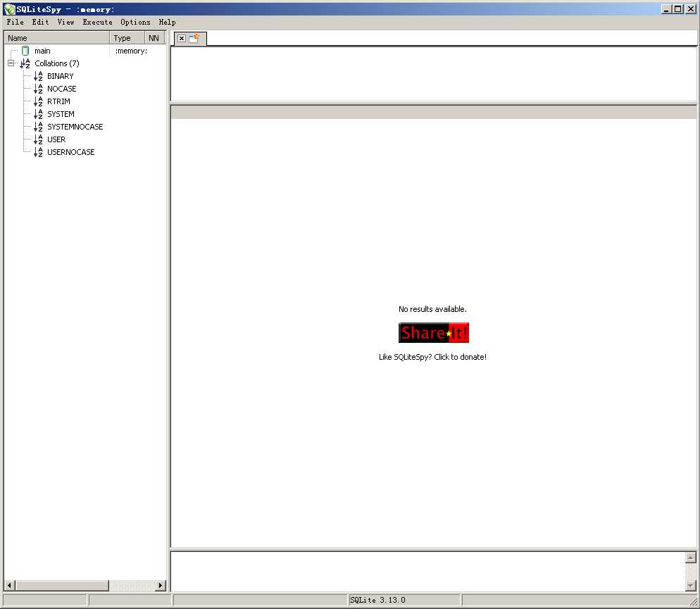
Task: Click the bottom pane scroll down arrow
Action: [691, 585]
